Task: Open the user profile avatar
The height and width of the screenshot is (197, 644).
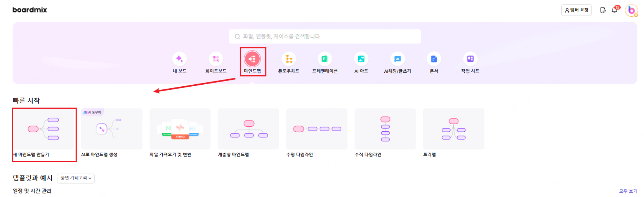Action: [x=631, y=10]
